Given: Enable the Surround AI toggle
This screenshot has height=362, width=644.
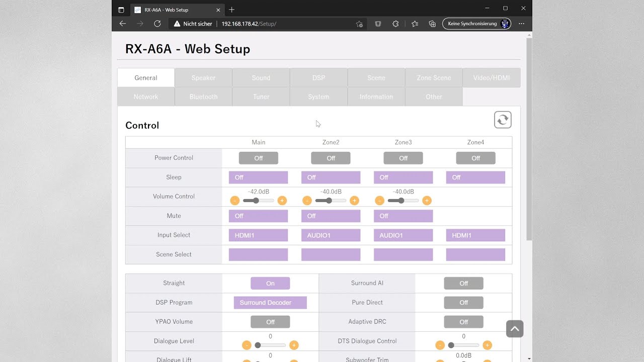Looking at the screenshot, I should 464,283.
